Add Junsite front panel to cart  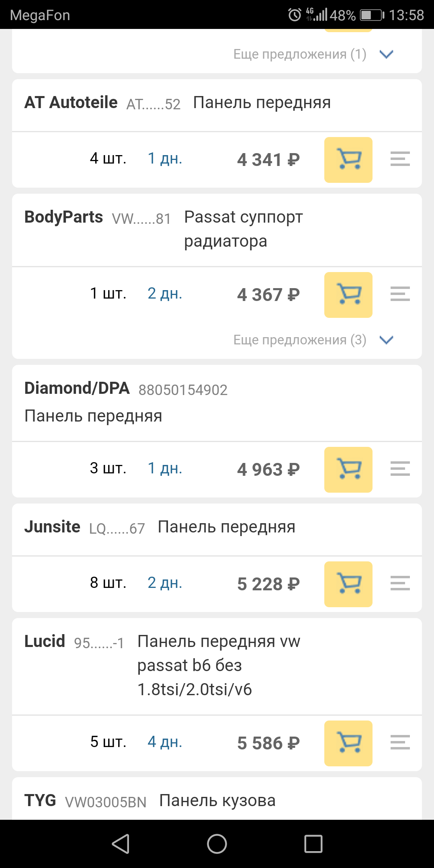[x=348, y=584]
